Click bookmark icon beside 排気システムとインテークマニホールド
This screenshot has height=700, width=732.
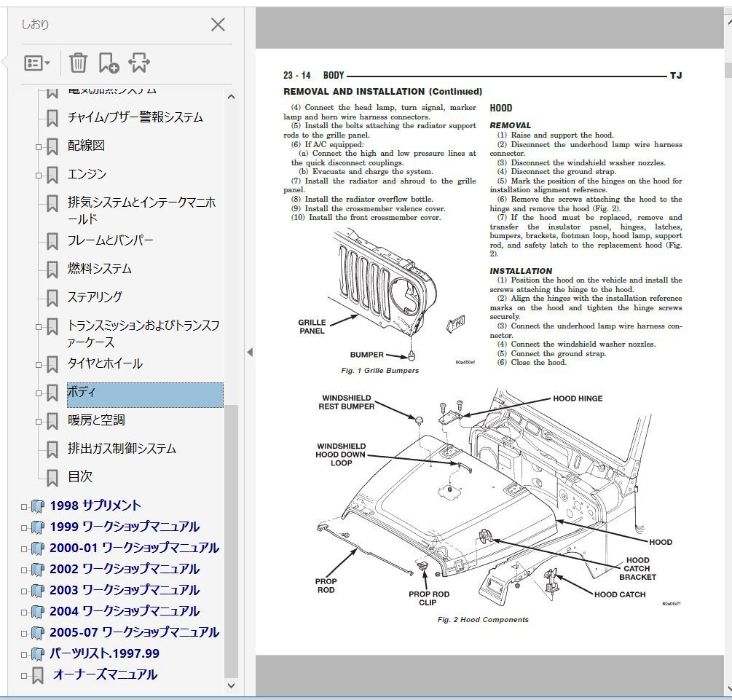click(52, 204)
